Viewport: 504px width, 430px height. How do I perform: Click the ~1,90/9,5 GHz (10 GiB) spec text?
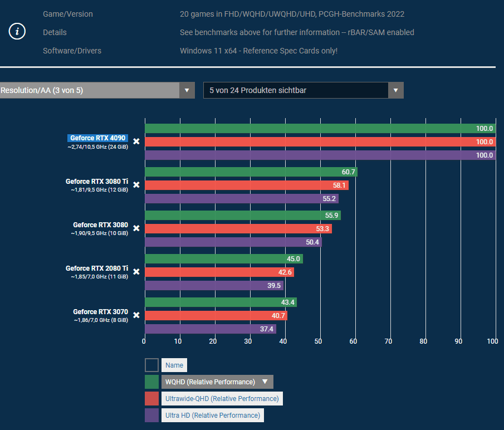point(99,233)
